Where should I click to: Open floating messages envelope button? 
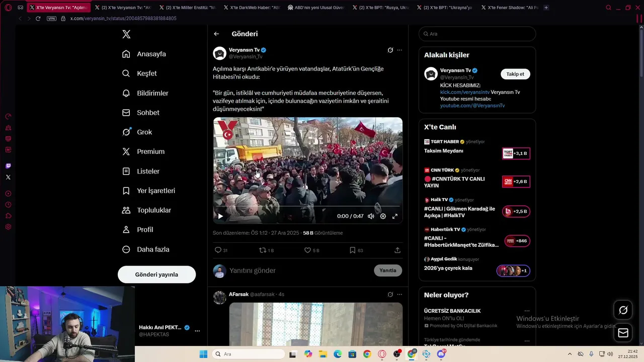(x=623, y=333)
